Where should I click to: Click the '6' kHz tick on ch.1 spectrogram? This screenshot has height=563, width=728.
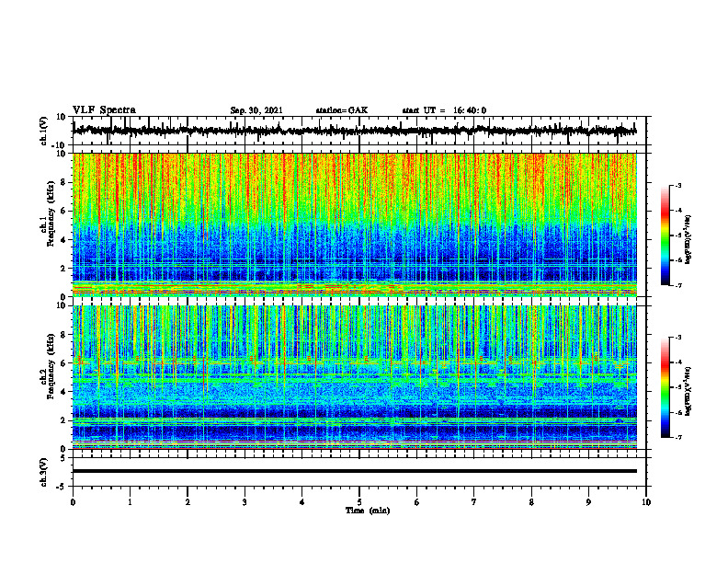pyautogui.click(x=63, y=211)
